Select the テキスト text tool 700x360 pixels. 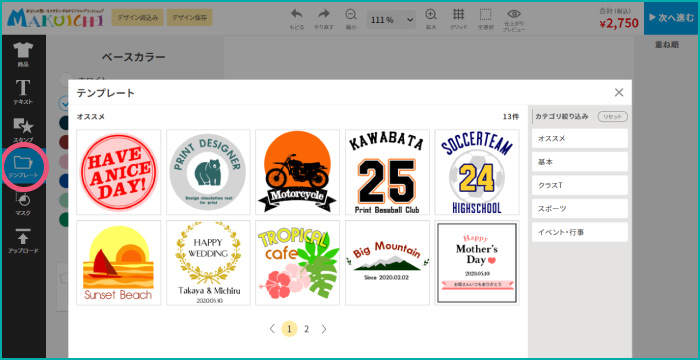pyautogui.click(x=23, y=92)
